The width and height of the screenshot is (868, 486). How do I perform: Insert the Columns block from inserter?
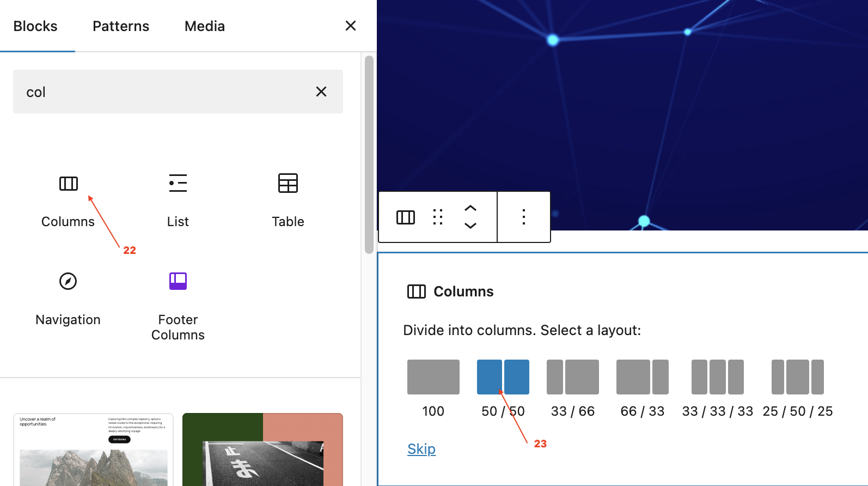[68, 200]
